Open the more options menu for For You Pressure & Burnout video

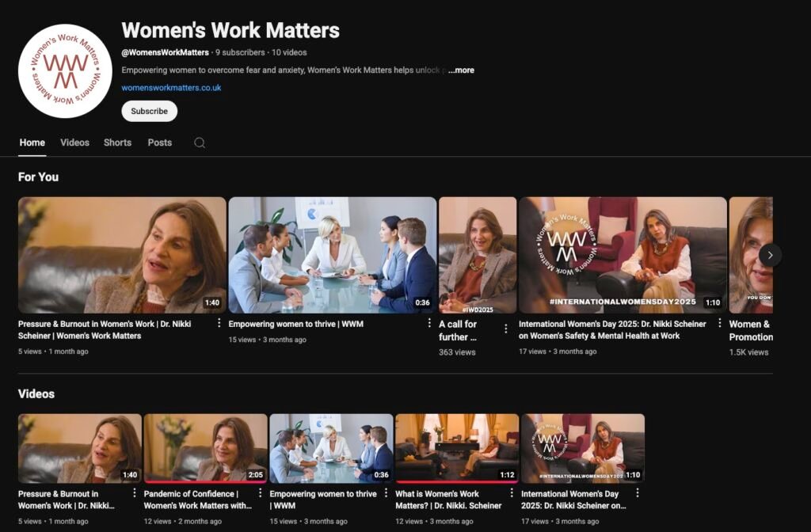(x=219, y=323)
